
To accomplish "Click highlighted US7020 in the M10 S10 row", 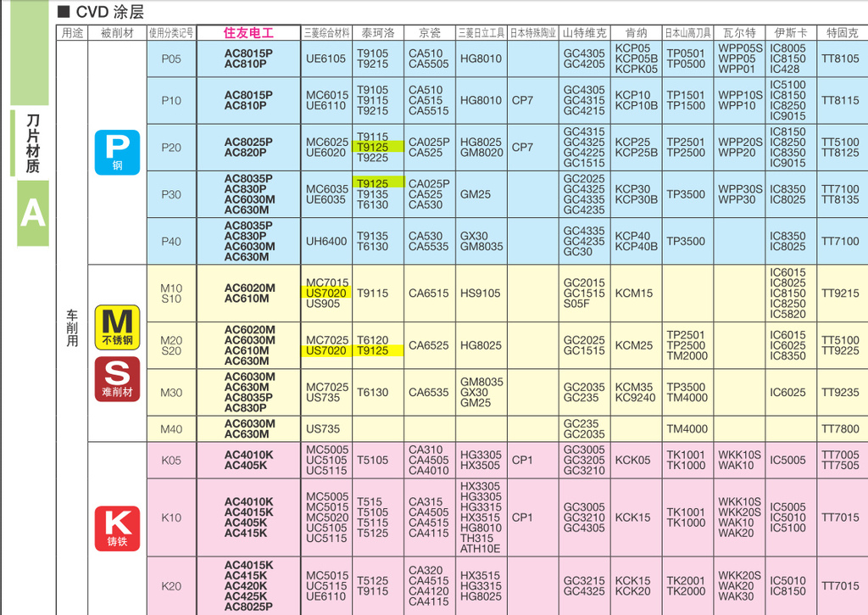I will point(326,293).
